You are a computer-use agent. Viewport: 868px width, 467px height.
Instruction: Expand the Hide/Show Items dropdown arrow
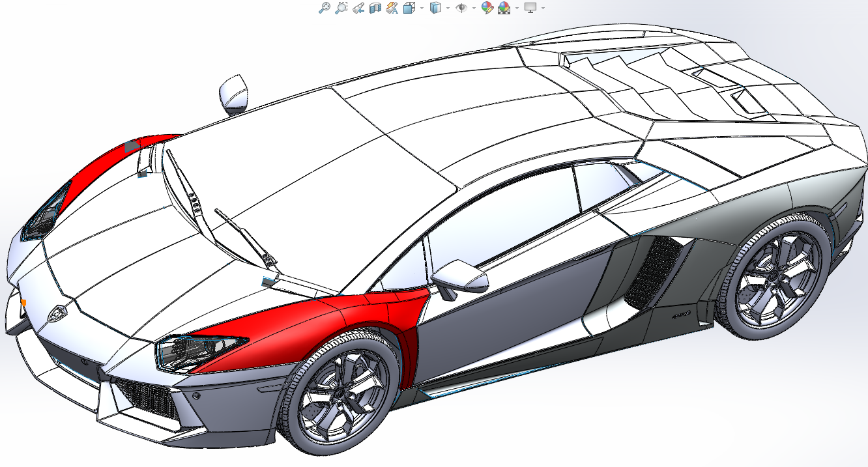coord(474,8)
